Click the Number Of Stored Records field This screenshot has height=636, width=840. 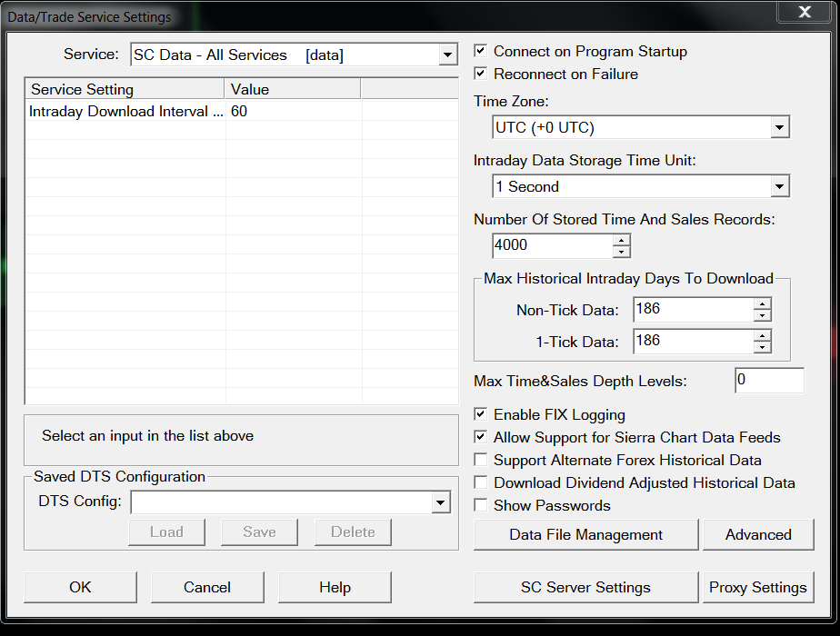[553, 245]
